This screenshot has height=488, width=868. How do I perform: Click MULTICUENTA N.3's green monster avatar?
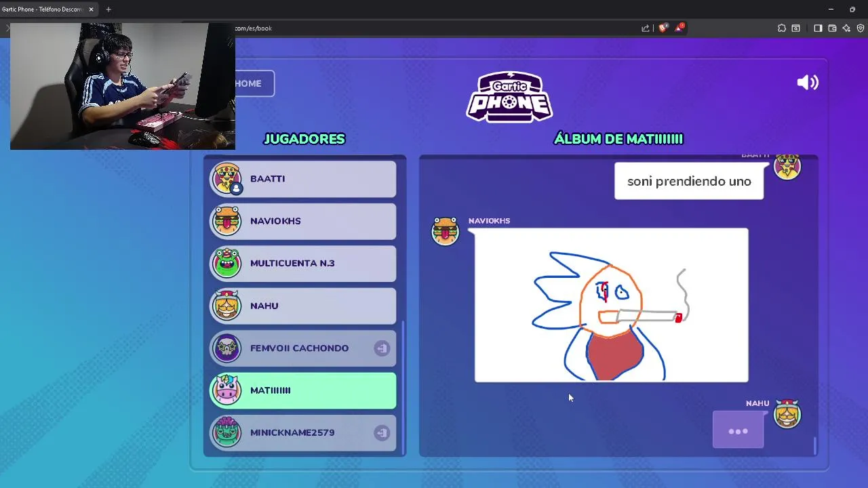pos(226,263)
